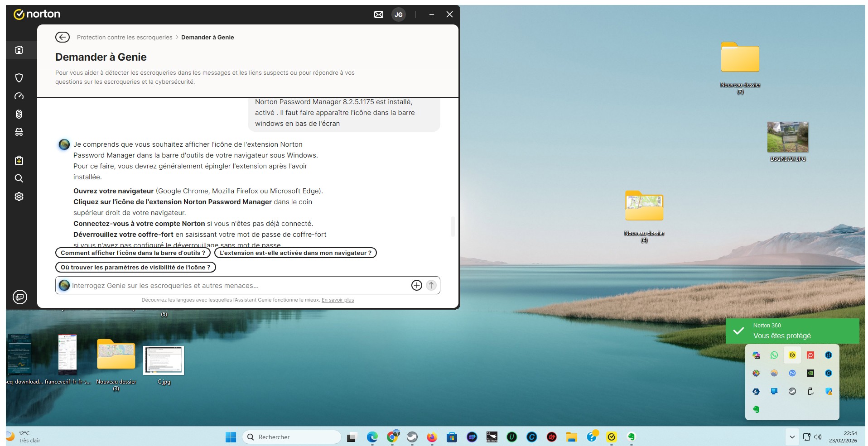Select the 'Nouveau dossier (4)' desktop folder
Screen dimensions: 868x446
(x=644, y=206)
